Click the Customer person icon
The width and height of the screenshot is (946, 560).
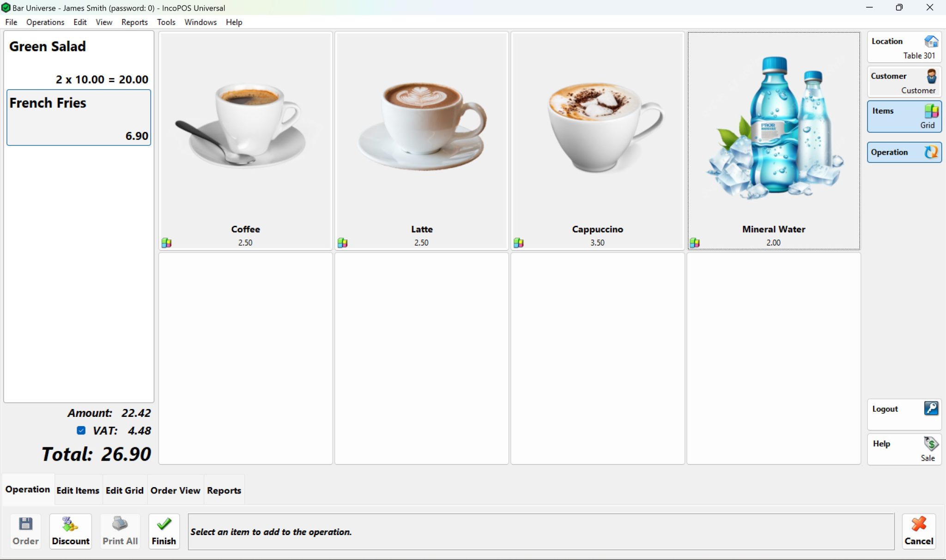click(x=931, y=76)
